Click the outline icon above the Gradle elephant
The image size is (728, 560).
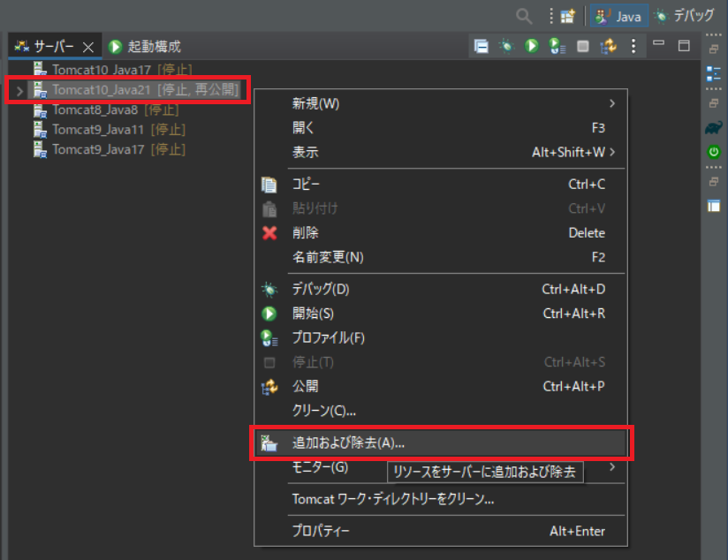coord(714,73)
